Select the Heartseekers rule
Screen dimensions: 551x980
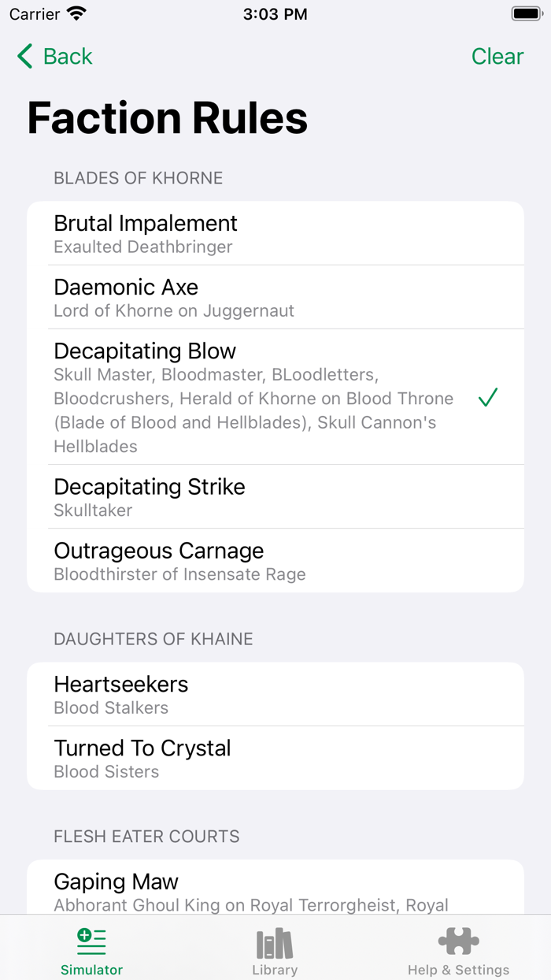(275, 694)
